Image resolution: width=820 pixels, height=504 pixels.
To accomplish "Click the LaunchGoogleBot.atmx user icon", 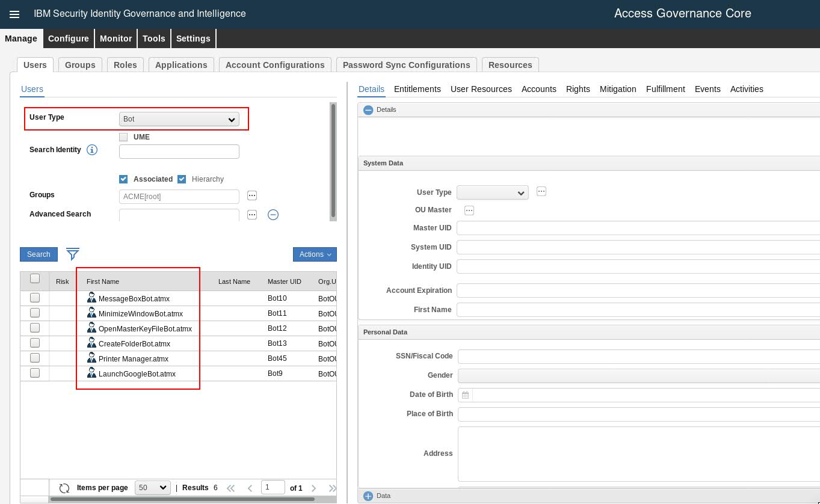I will pyautogui.click(x=91, y=373).
